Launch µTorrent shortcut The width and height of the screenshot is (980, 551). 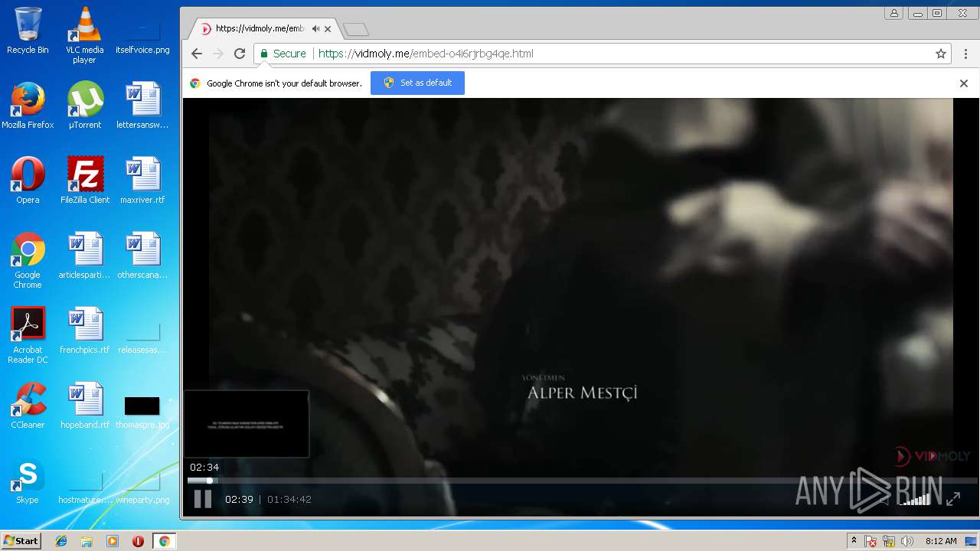click(84, 105)
